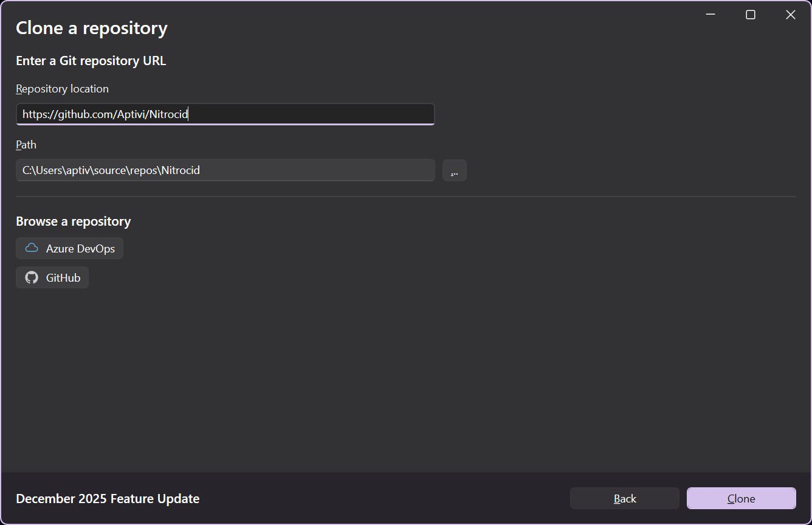Click the 'Browse a repository' heading
Viewport: 812px width, 525px height.
tap(73, 221)
